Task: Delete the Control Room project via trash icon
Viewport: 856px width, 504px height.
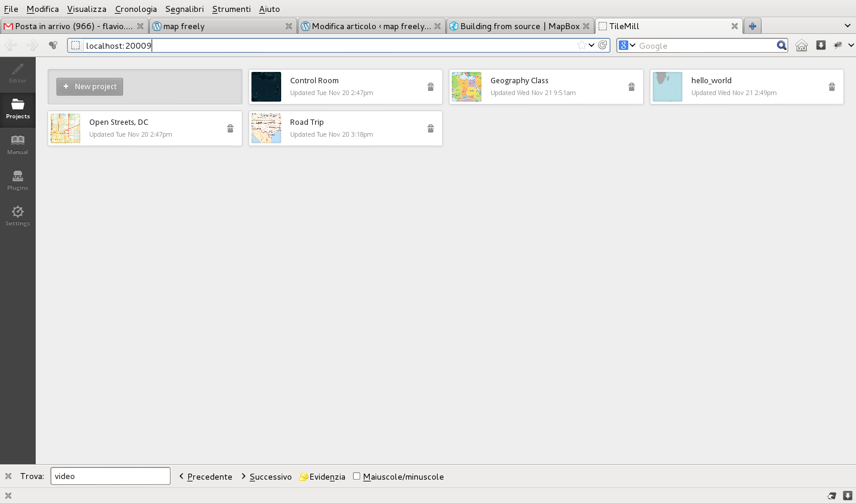Action: (x=430, y=87)
